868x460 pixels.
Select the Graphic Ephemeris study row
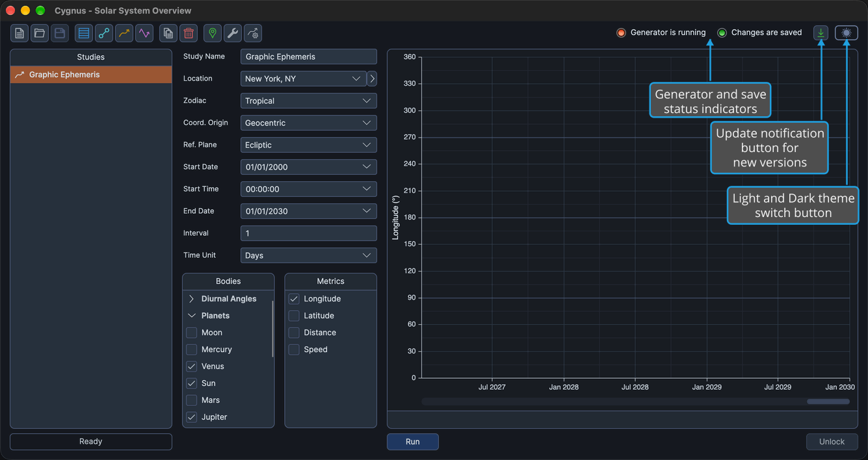coord(91,75)
